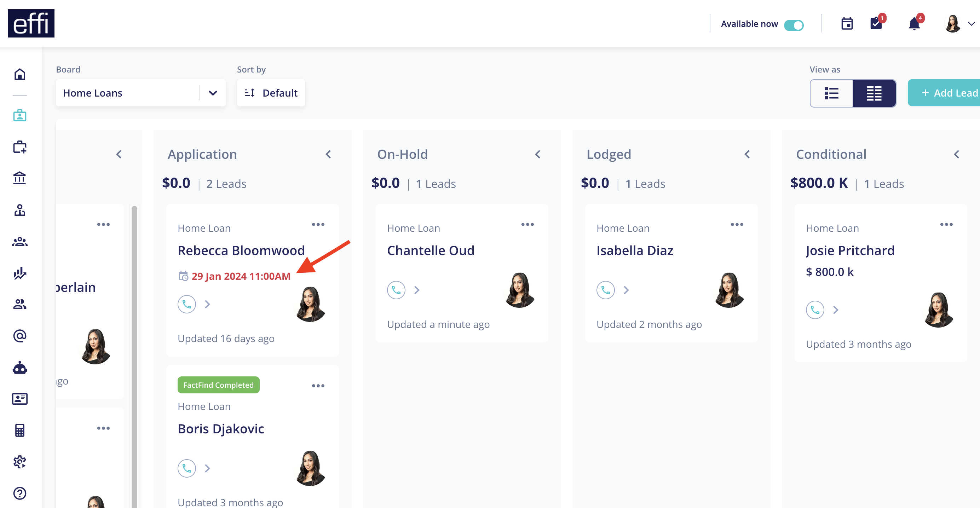Open the settings gear icon in sidebar
980x508 pixels.
20,462
